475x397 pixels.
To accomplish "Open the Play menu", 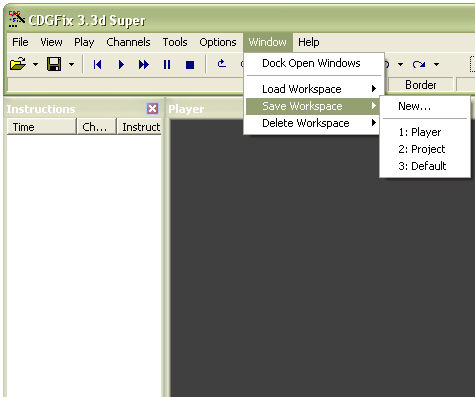I will pyautogui.click(x=84, y=42).
